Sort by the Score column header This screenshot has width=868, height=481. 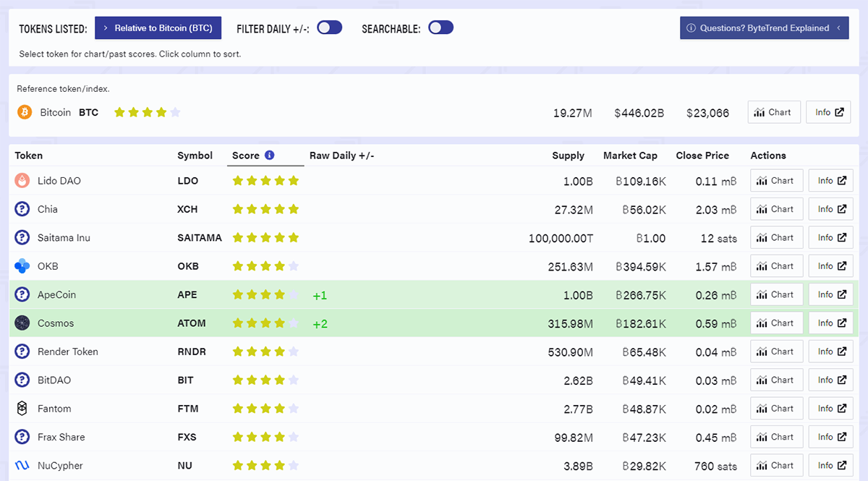coord(245,156)
